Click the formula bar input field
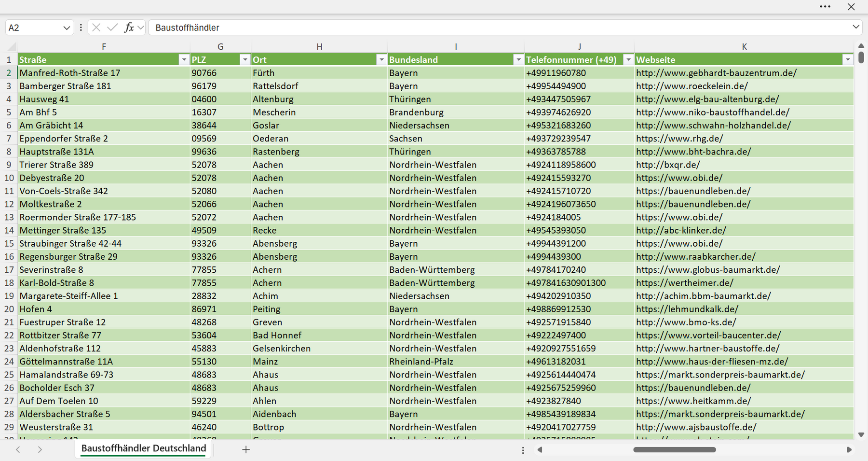The height and width of the screenshot is (461, 868). click(x=499, y=28)
